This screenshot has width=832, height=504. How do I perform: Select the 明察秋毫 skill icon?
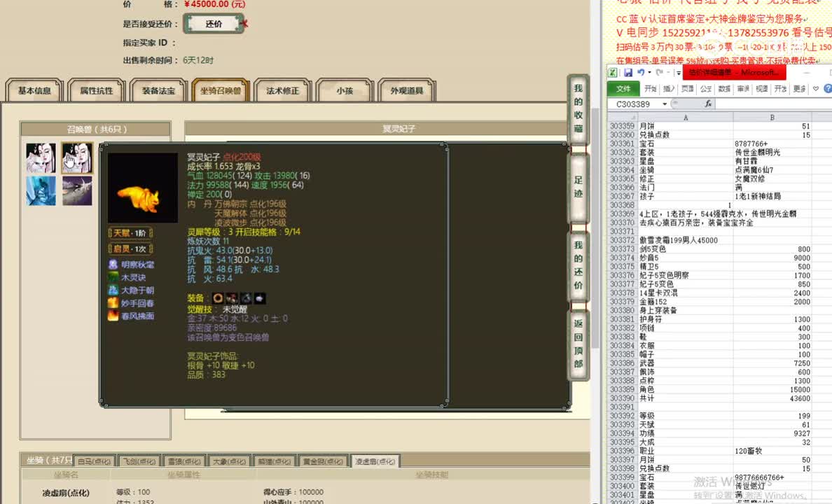112,265
